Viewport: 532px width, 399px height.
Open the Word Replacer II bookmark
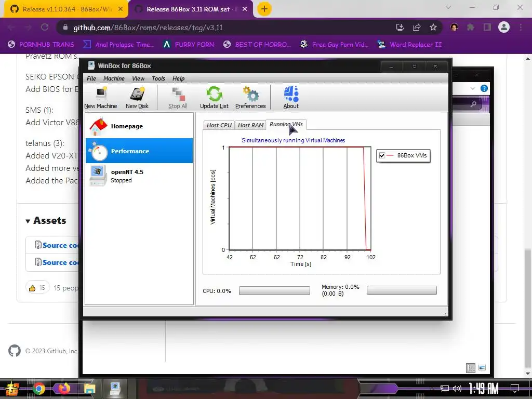pyautogui.click(x=409, y=45)
